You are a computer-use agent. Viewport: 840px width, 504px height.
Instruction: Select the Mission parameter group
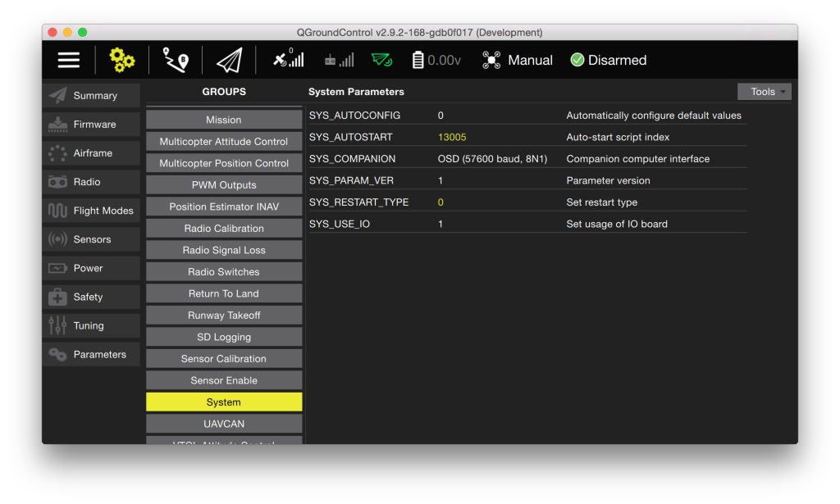[x=224, y=120]
